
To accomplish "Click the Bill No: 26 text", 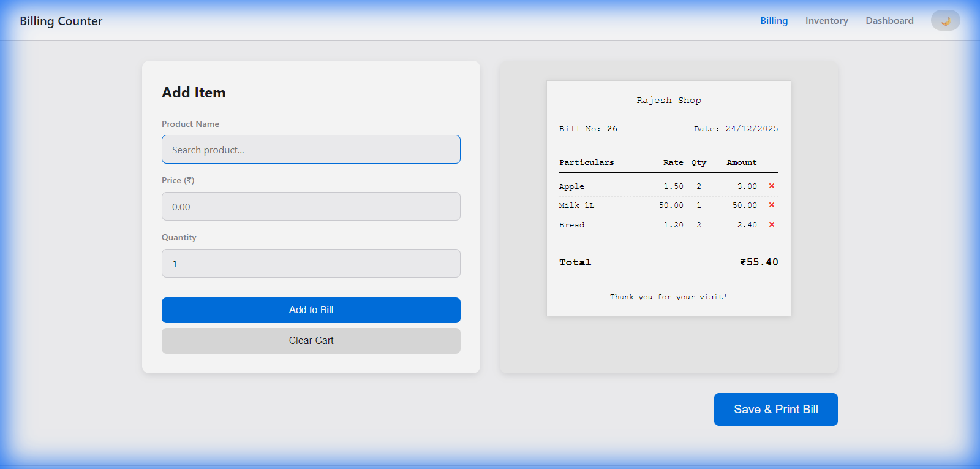I will [x=588, y=129].
